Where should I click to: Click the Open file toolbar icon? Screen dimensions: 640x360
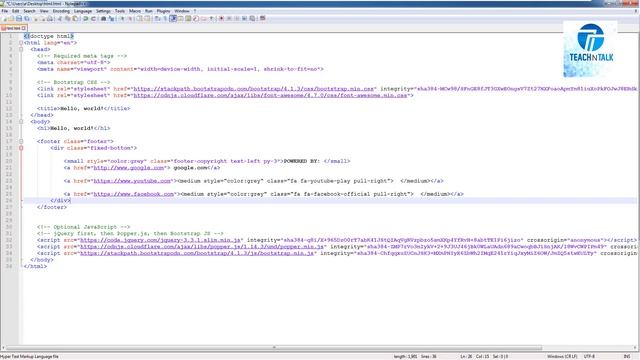11,18
